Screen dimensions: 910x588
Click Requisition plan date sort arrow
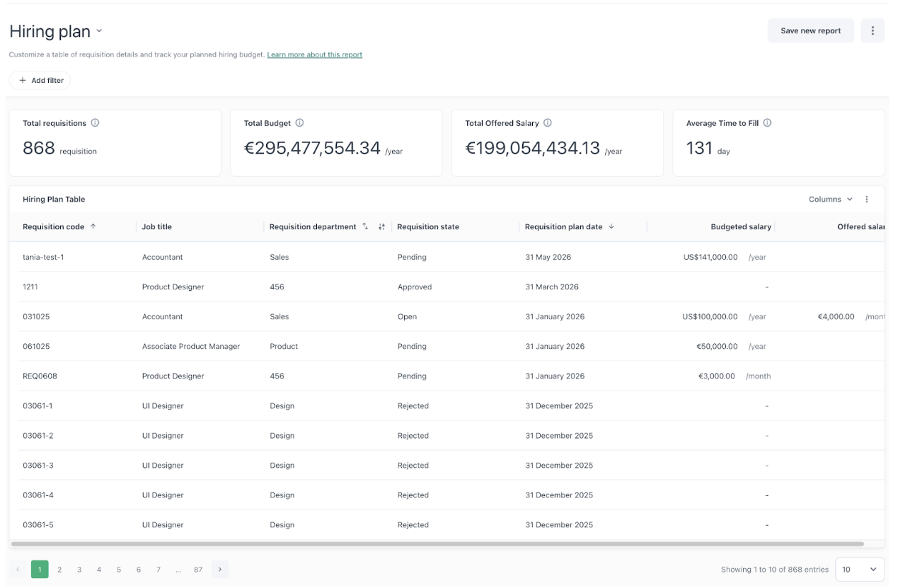pyautogui.click(x=611, y=226)
